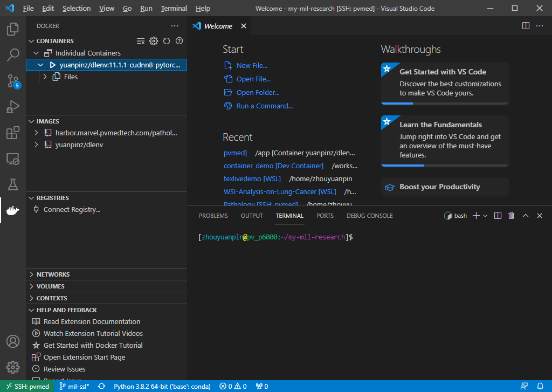The height and width of the screenshot is (392, 552).
Task: Open Containers help question-mark icon
Action: click(x=179, y=41)
